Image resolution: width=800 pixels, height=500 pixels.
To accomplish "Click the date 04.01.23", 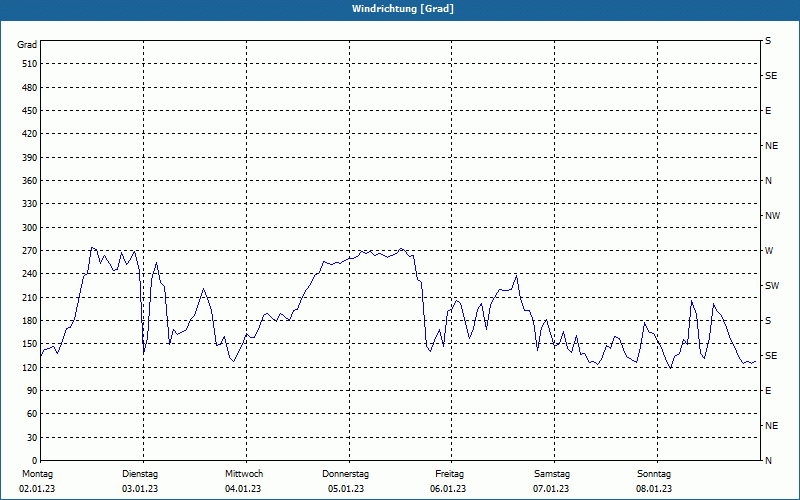I will (x=243, y=489).
